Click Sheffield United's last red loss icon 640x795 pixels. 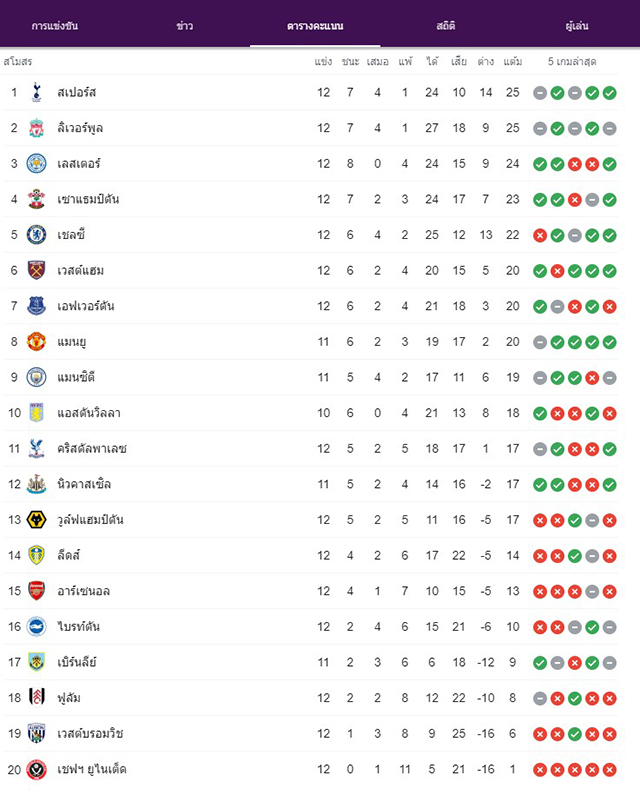pos(610,770)
